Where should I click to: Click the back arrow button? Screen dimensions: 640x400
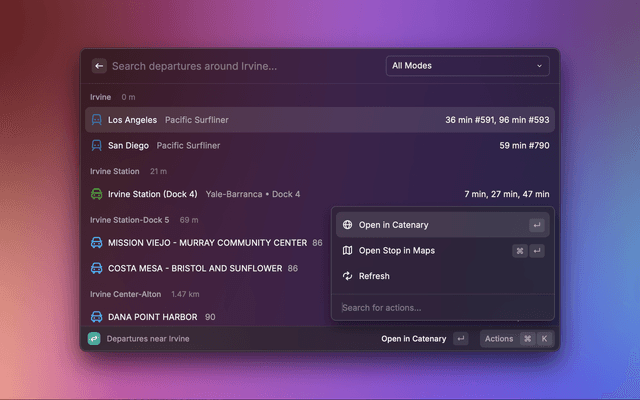tap(99, 66)
